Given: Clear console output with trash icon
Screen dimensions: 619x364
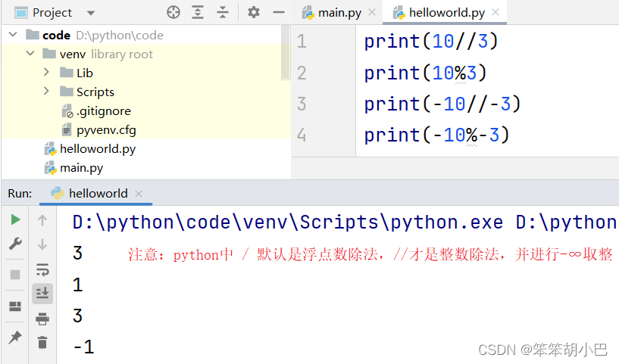Looking at the screenshot, I should click(x=42, y=342).
